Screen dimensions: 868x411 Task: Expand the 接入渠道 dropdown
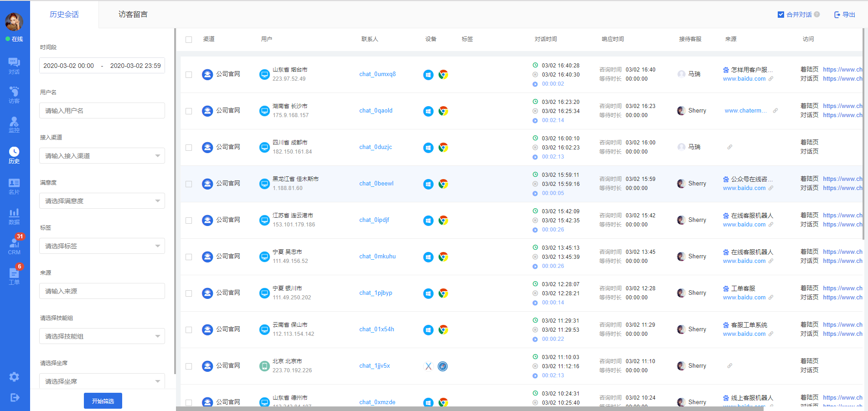[102, 156]
